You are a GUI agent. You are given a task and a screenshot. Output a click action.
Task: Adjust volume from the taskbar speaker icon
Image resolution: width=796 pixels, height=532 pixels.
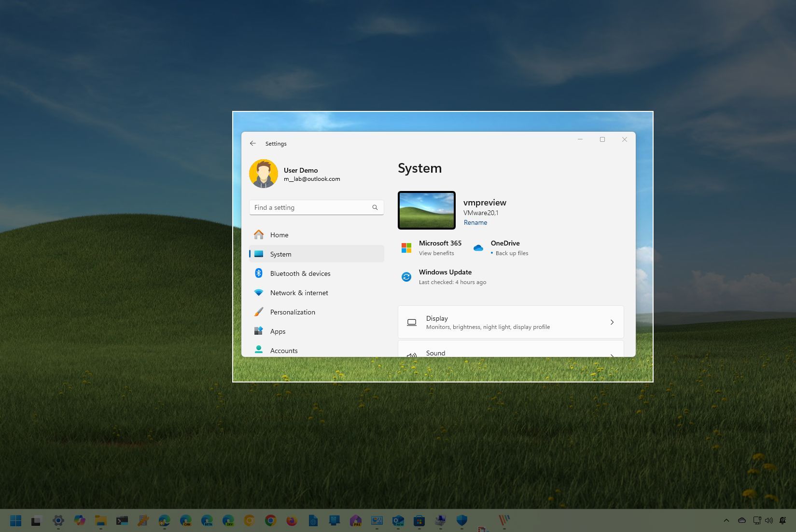[x=769, y=520]
